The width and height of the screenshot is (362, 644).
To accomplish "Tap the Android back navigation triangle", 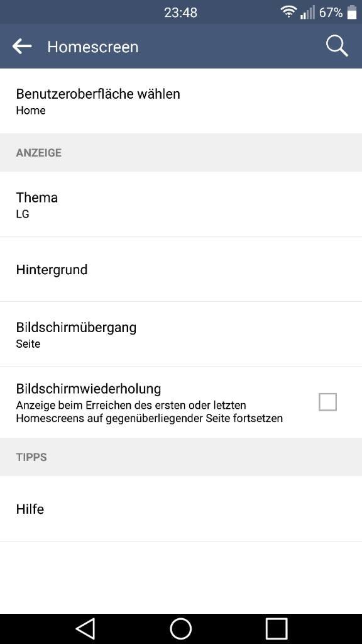I will (85, 628).
